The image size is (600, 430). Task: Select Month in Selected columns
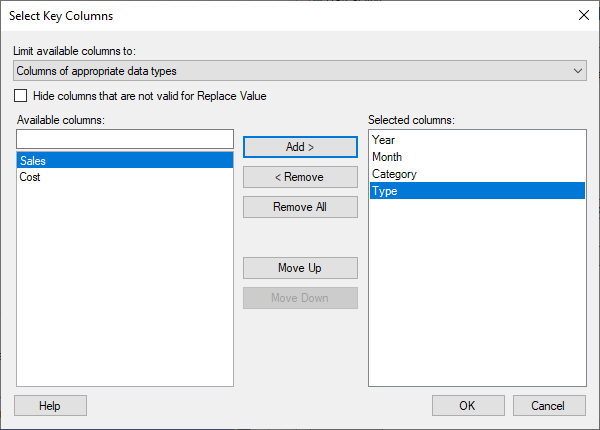pos(477,157)
